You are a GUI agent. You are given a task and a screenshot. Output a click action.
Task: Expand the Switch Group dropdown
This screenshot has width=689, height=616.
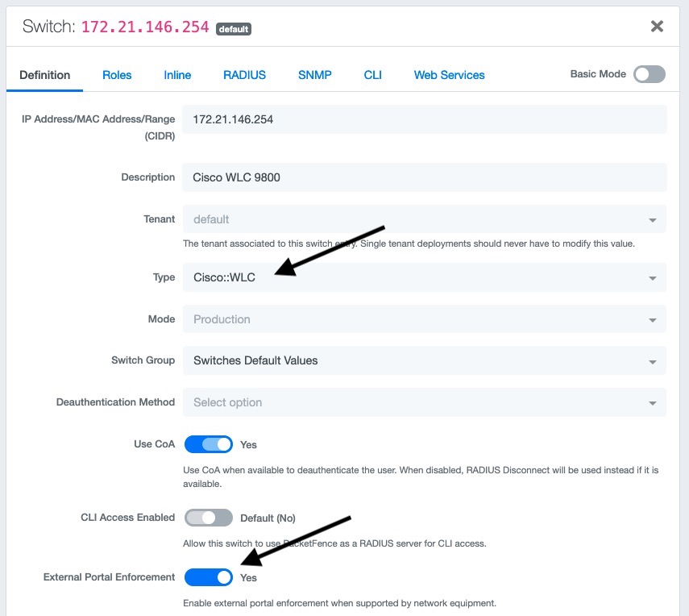(x=424, y=360)
